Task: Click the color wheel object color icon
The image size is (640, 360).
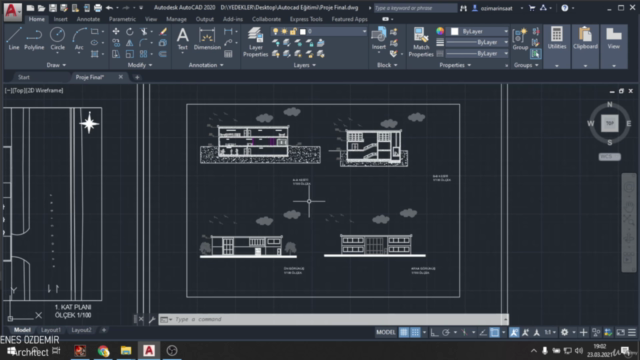Action: 440,31
